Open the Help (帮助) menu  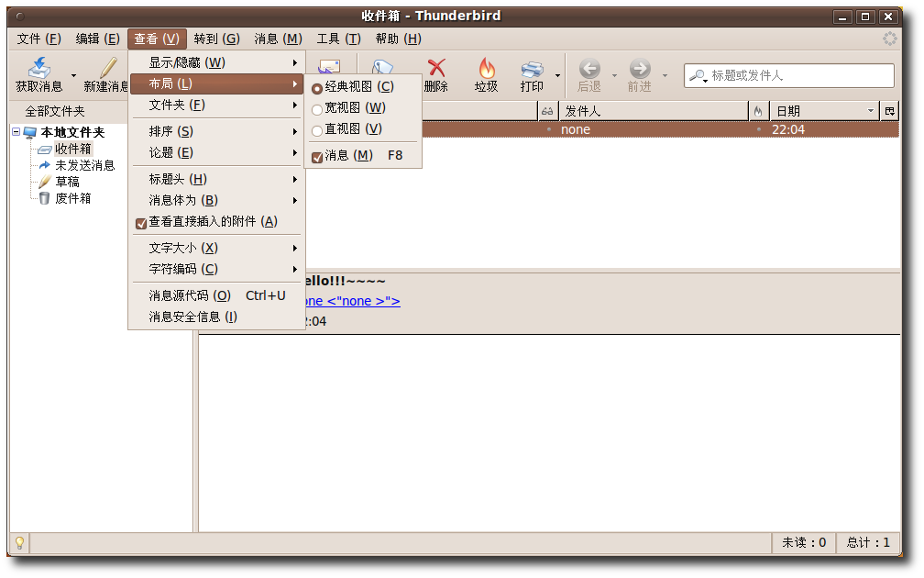click(399, 39)
